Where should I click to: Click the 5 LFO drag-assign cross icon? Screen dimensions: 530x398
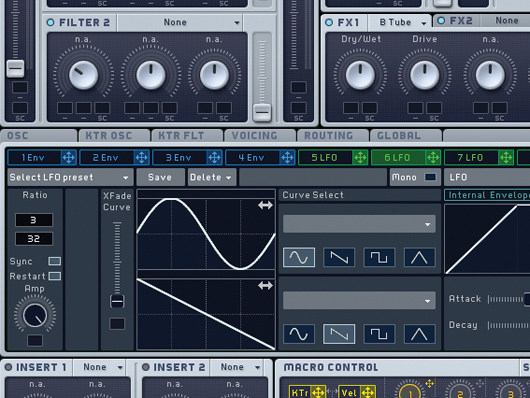point(360,158)
